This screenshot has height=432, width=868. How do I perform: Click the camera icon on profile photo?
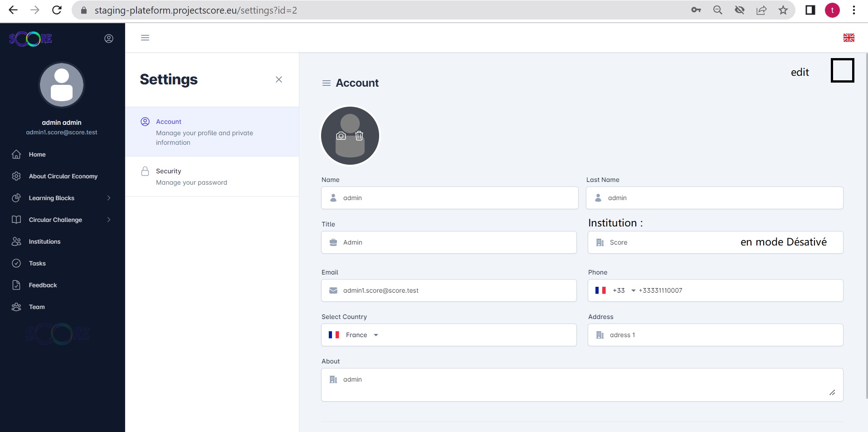pos(341,136)
